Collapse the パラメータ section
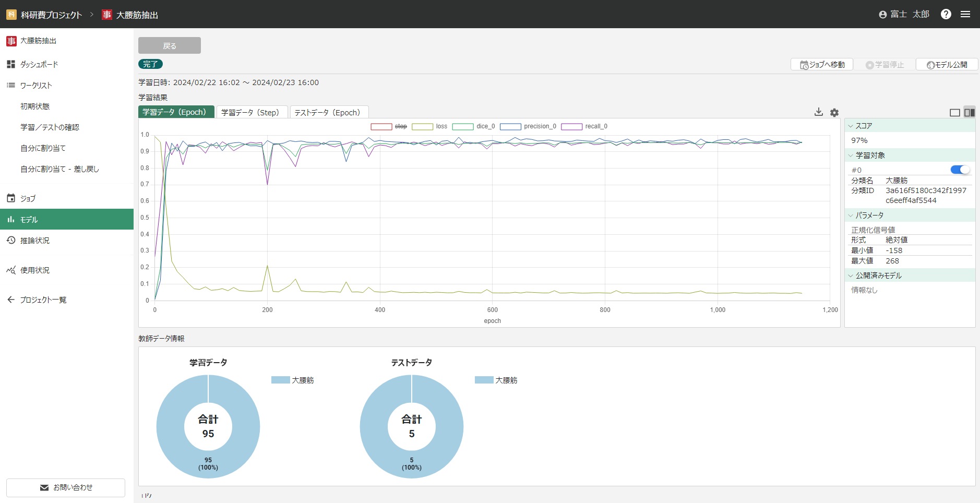Screen dimensions: 980x503 (x=851, y=215)
